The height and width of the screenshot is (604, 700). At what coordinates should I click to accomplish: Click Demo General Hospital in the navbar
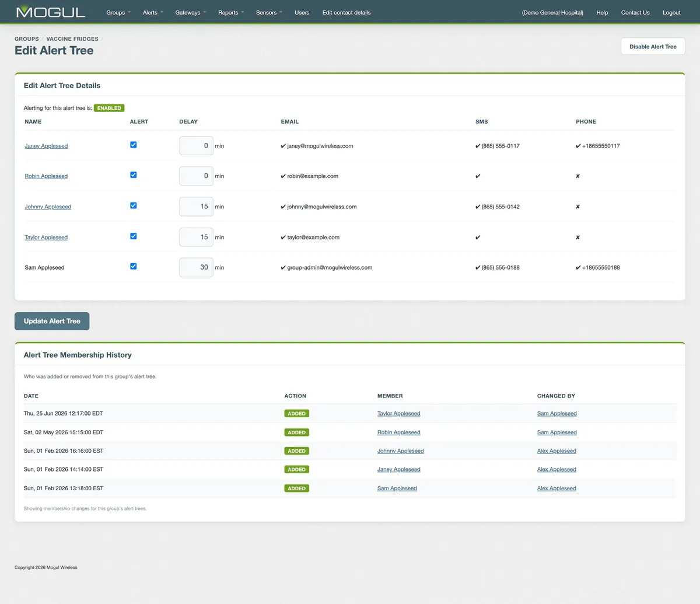[552, 12]
